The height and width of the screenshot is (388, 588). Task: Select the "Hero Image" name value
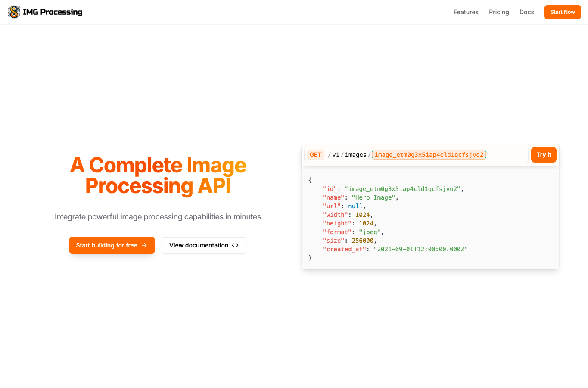point(373,197)
